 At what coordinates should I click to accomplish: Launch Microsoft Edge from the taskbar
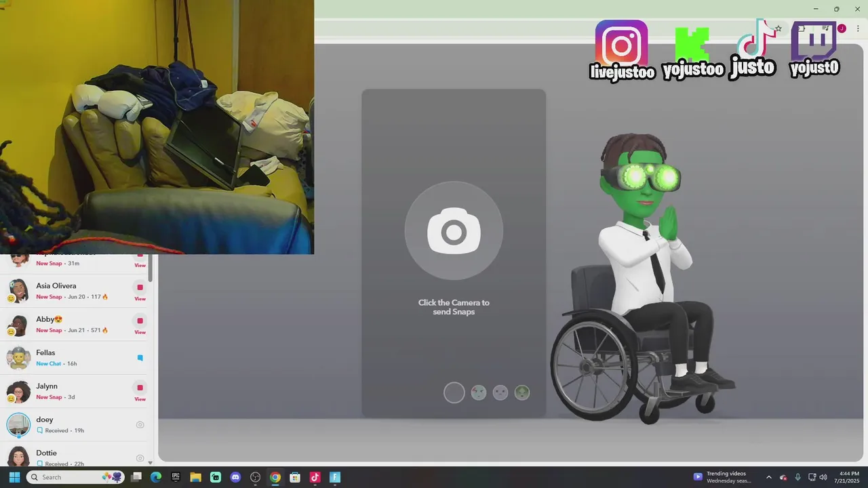[x=156, y=477]
